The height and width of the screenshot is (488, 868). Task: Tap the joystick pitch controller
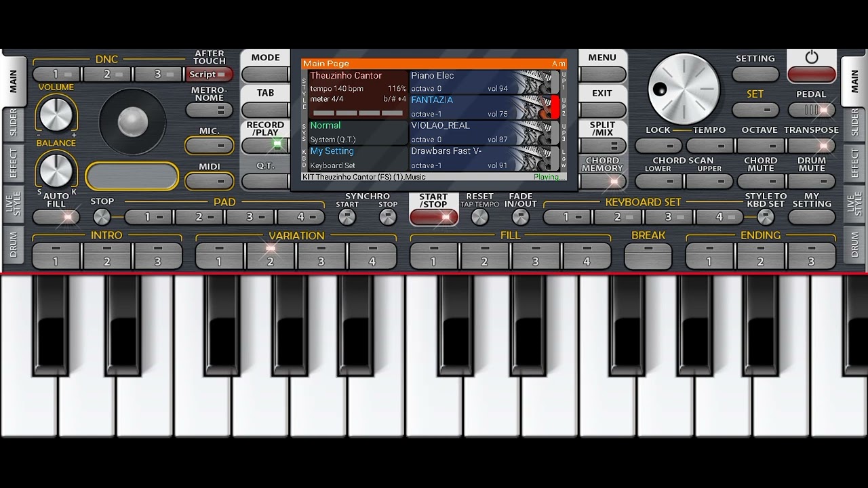[x=132, y=122]
